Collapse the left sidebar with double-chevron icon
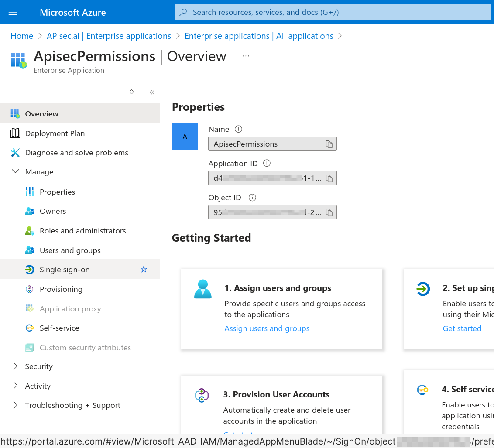494x448 pixels. (x=152, y=92)
